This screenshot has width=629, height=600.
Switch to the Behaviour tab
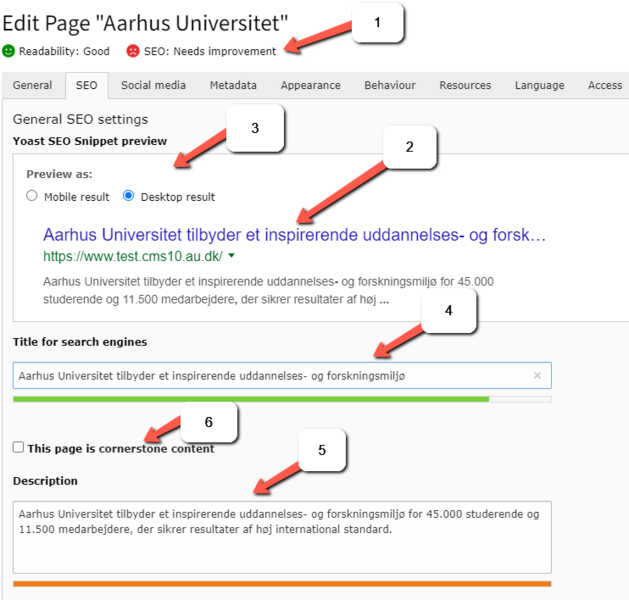(390, 85)
